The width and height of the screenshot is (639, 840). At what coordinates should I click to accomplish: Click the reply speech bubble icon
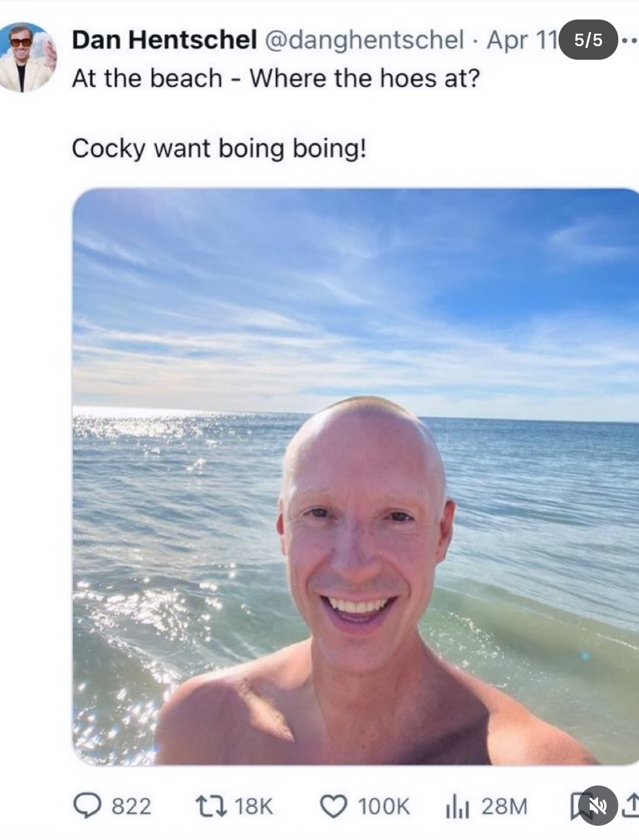tap(88, 806)
